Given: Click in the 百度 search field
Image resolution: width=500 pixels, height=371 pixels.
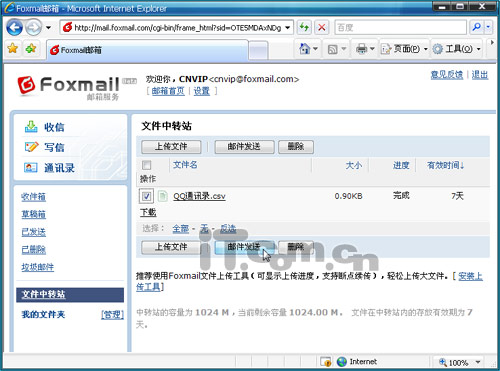Looking at the screenshot, I should tap(400, 27).
